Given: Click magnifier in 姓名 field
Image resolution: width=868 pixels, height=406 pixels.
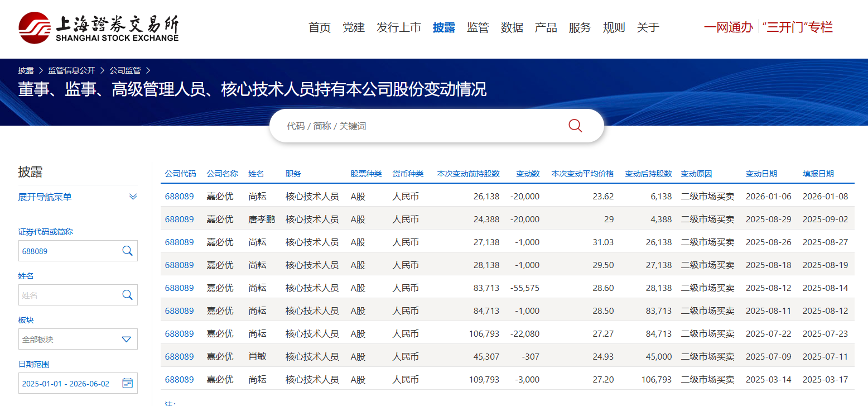Looking at the screenshot, I should tap(127, 295).
